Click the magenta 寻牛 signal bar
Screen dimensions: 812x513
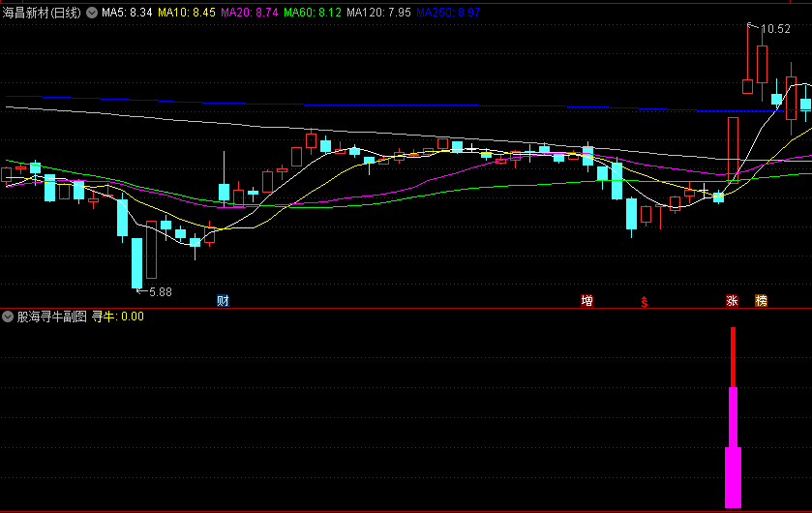click(733, 448)
